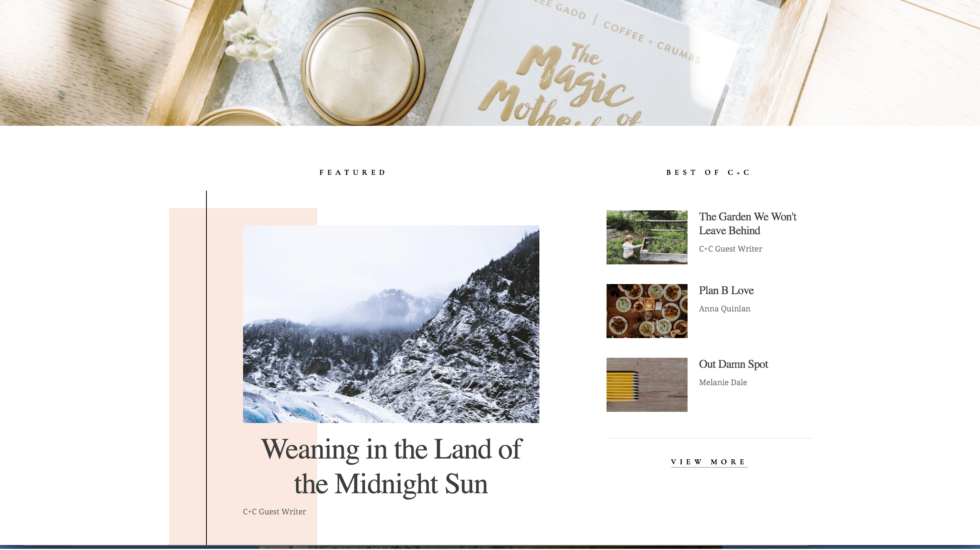Click the Featured section heading

tap(352, 173)
